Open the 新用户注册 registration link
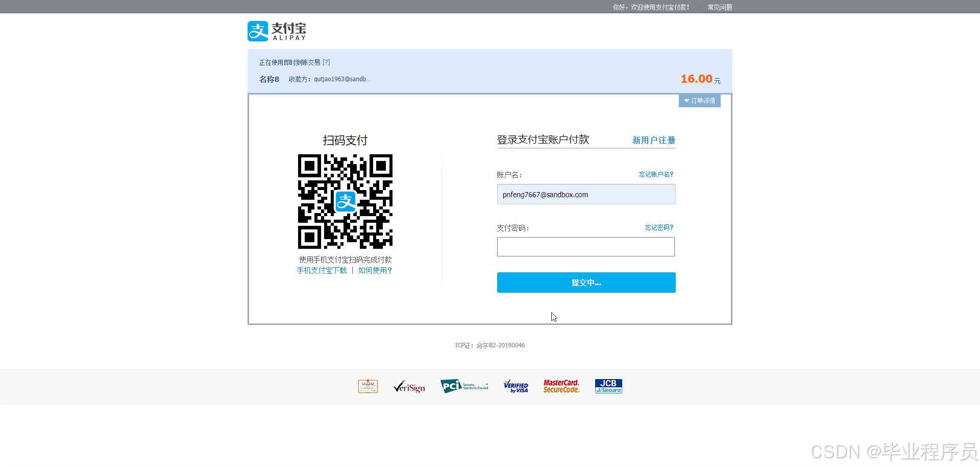Viewport: 980px width, 468px height. [x=653, y=140]
